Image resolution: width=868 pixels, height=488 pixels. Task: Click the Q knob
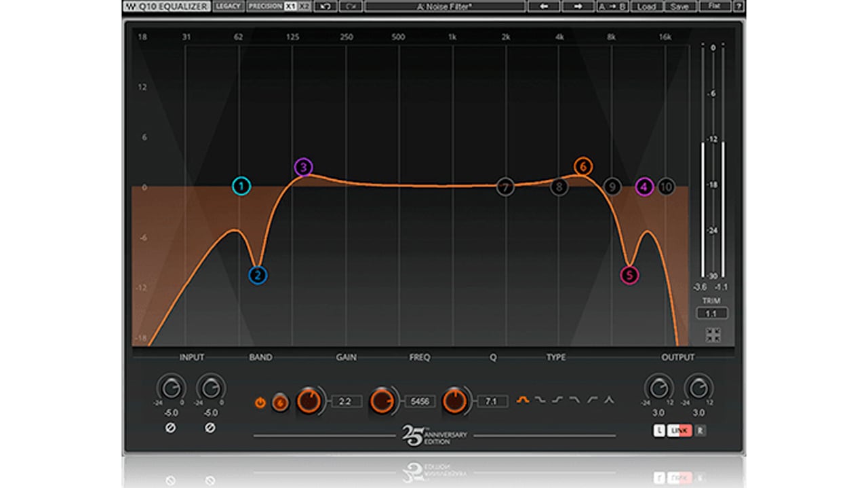click(456, 401)
